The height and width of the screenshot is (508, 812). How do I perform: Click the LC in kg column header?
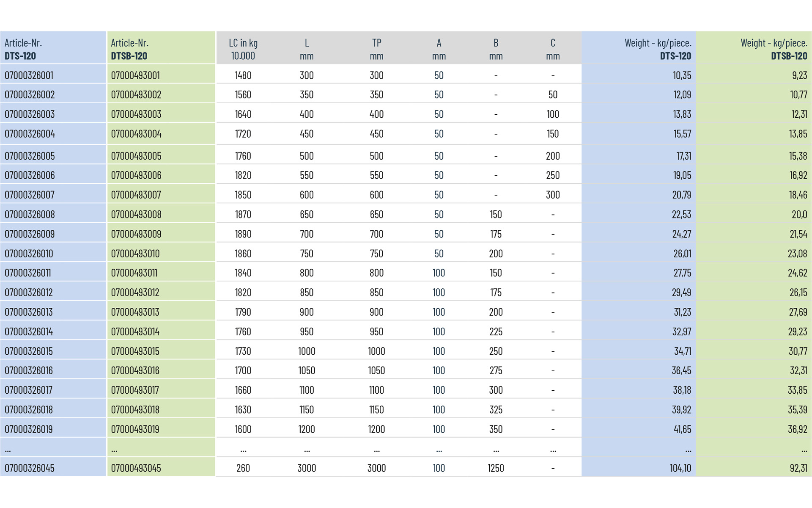[243, 49]
